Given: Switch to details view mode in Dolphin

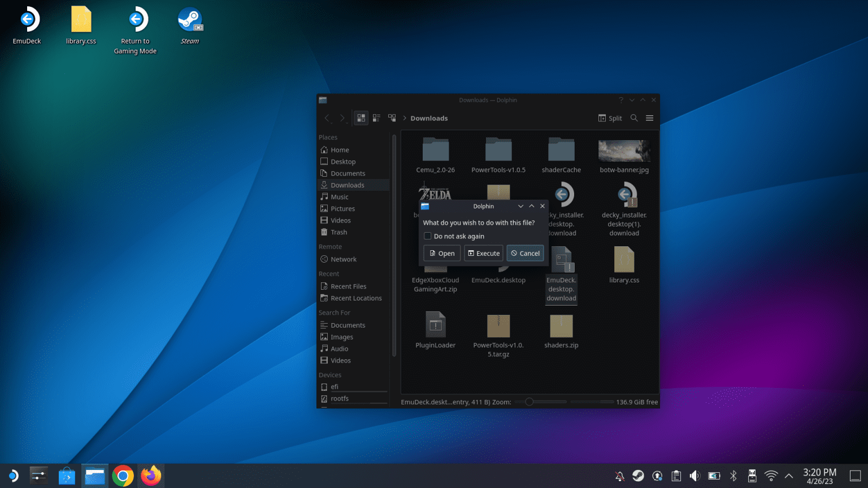Looking at the screenshot, I should tap(376, 118).
